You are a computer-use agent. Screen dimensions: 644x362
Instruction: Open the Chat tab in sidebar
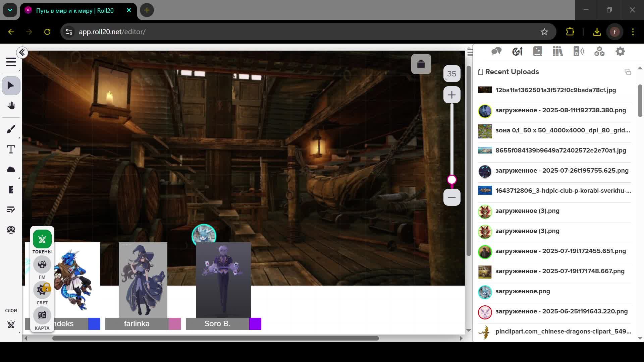[x=496, y=52]
